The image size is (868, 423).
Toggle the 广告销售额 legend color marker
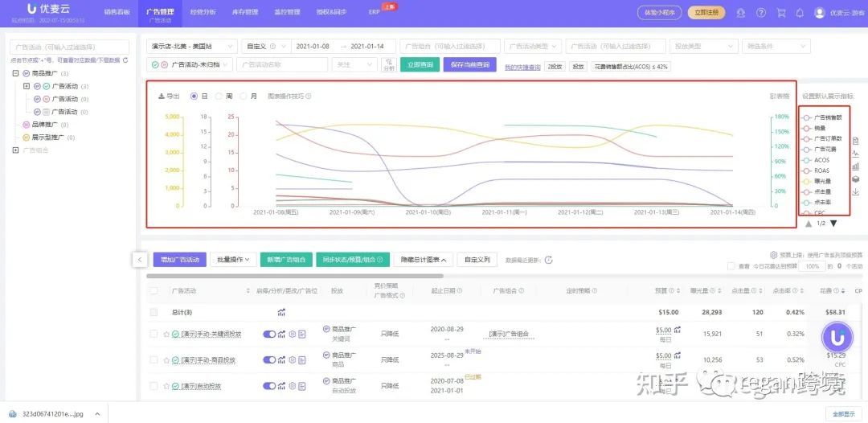[806, 118]
